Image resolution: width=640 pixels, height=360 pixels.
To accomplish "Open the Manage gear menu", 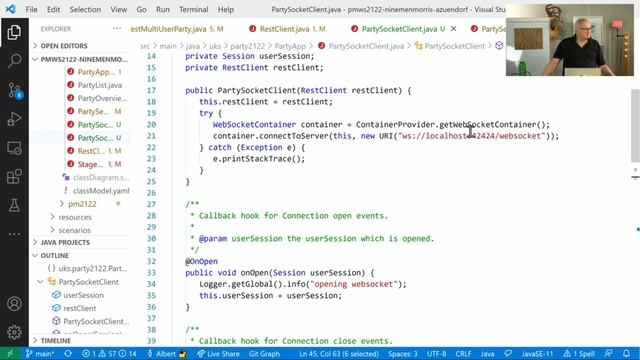I will pos(14,332).
